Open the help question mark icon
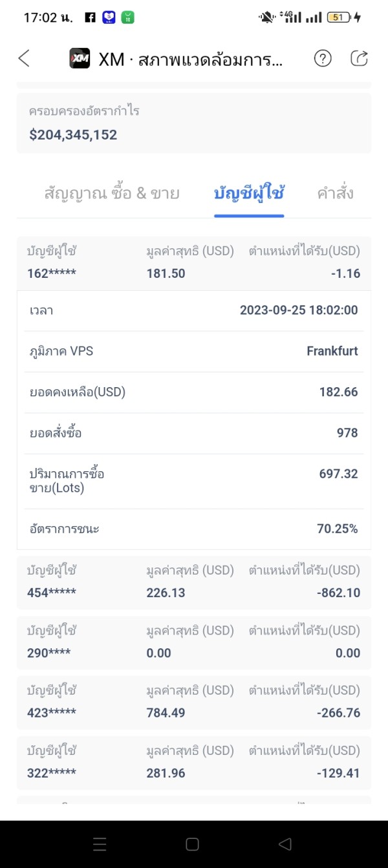Screen dimensions: 388x868 pyautogui.click(x=323, y=59)
